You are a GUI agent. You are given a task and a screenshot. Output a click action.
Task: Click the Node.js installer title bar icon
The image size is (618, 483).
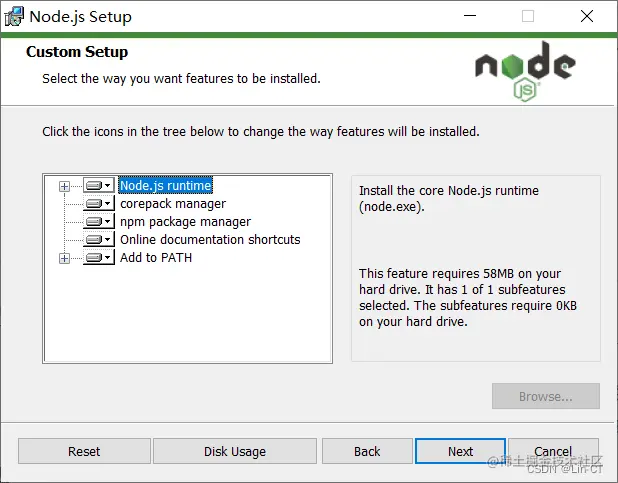pyautogui.click(x=14, y=17)
